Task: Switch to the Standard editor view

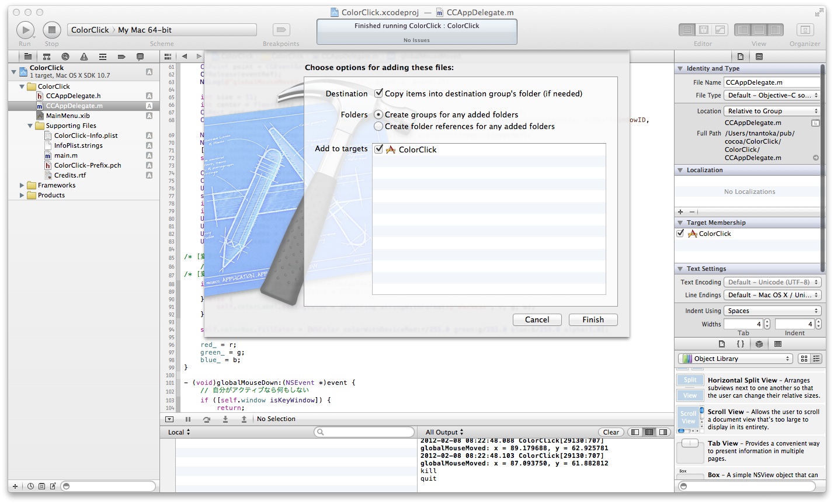Action: [687, 30]
